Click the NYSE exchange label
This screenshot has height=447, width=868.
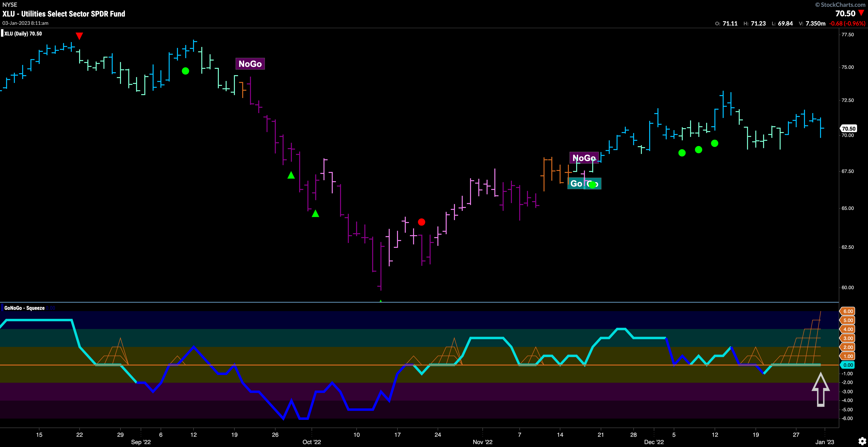tap(10, 5)
